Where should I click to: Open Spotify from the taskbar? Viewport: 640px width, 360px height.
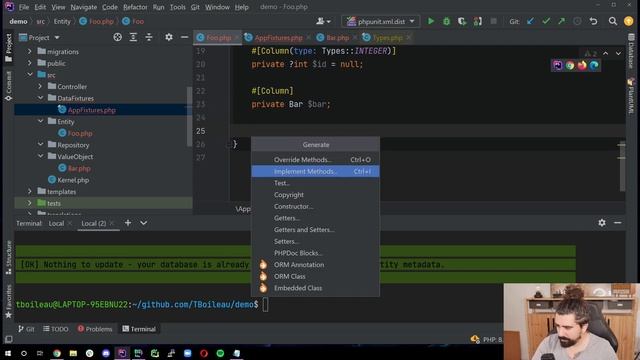tap(220, 353)
